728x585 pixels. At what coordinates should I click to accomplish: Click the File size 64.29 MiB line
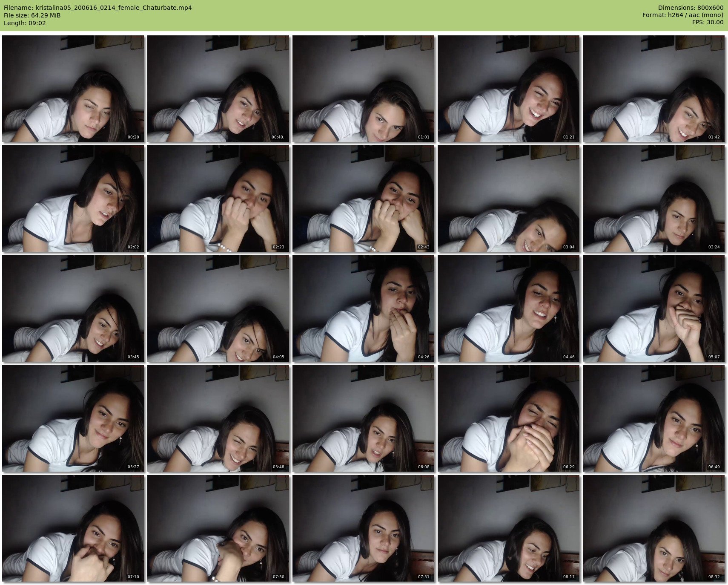point(32,15)
